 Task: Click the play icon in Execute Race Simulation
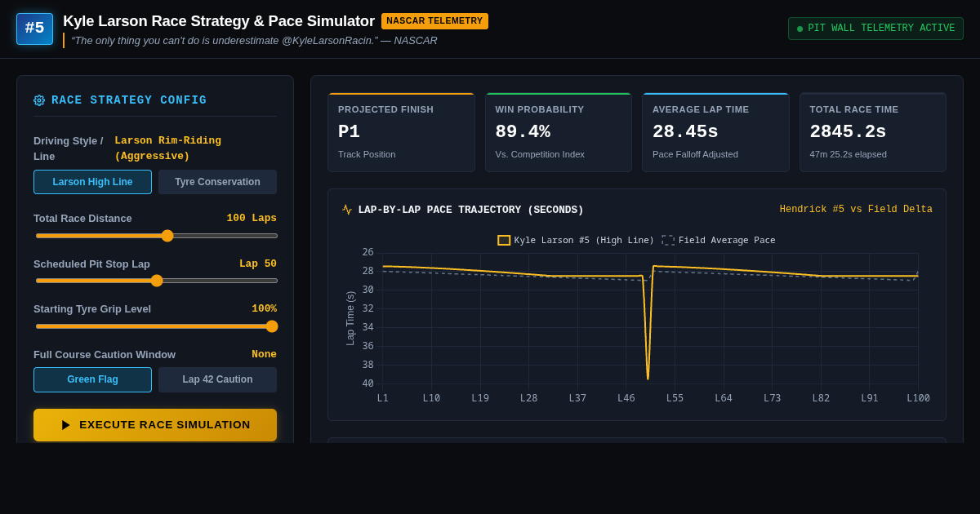(x=66, y=425)
